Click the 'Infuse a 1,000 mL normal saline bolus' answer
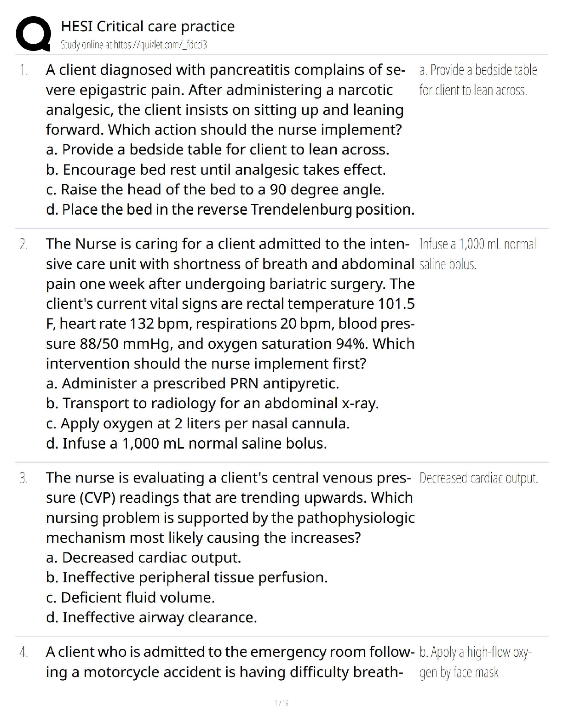 477,254
